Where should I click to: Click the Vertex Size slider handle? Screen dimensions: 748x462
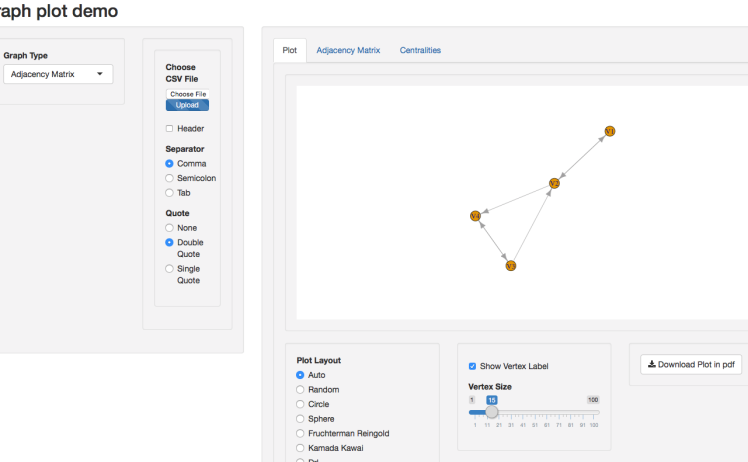click(x=492, y=411)
